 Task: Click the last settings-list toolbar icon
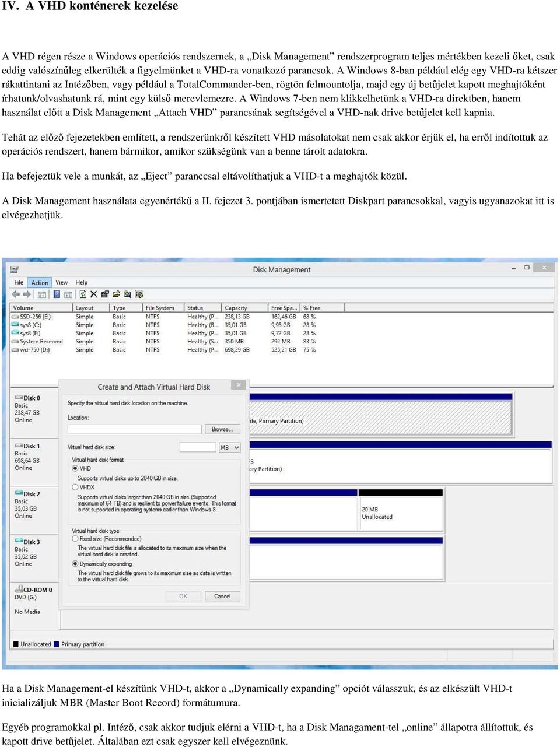pyautogui.click(x=139, y=294)
